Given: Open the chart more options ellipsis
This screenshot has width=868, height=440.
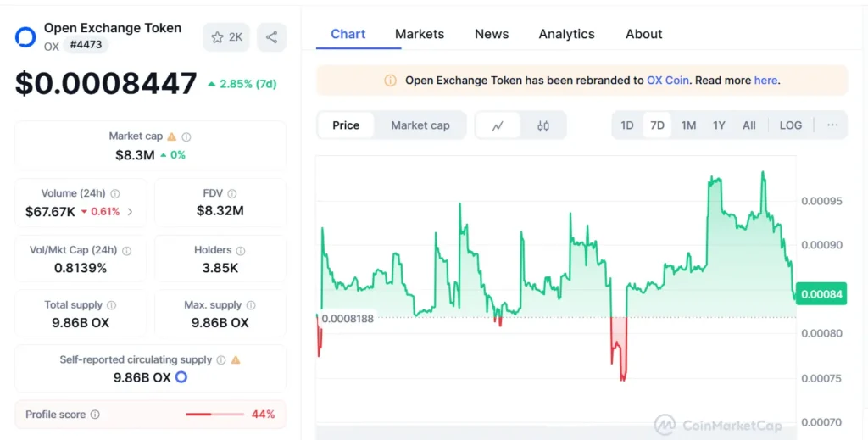Looking at the screenshot, I should [x=832, y=125].
